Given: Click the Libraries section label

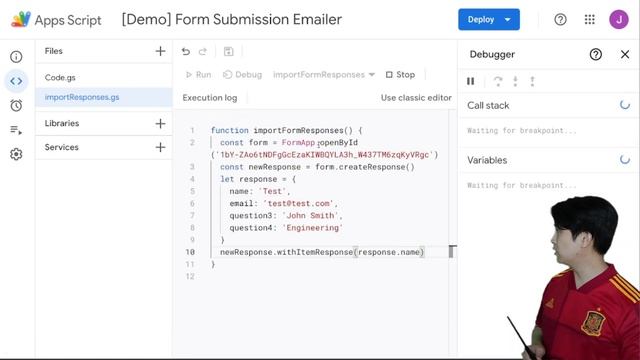Looking at the screenshot, I should pyautogui.click(x=62, y=123).
